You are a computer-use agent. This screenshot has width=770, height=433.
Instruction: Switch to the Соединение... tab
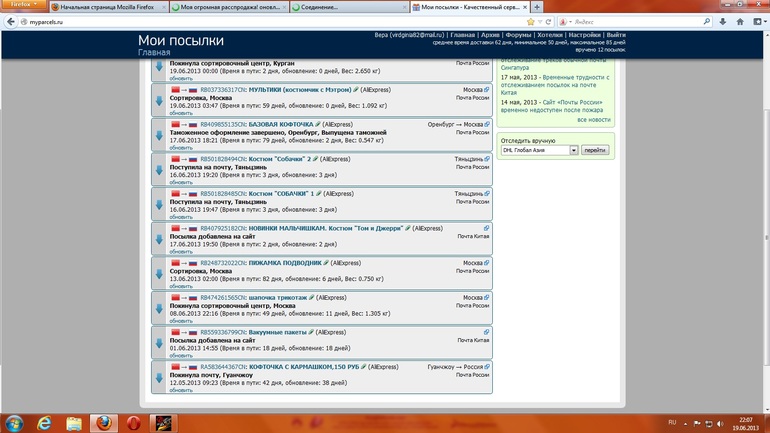coord(349,7)
